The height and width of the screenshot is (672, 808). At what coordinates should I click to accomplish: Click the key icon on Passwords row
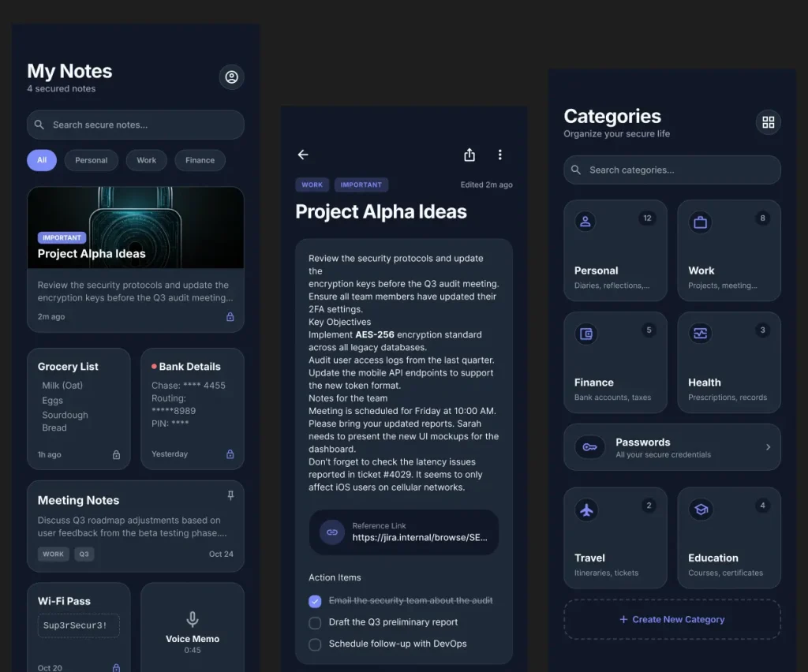[x=590, y=447]
